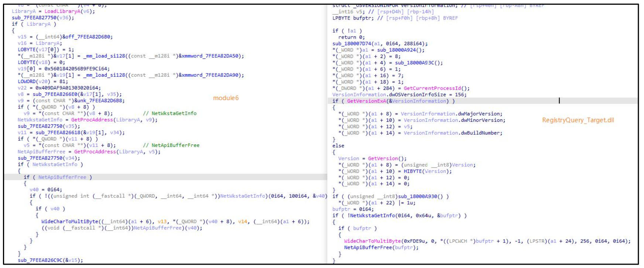Screen dimensions: 644x268
Task: Click the line *(_WORD *)(a1 + 14) = 0;
Action: click(x=374, y=184)
